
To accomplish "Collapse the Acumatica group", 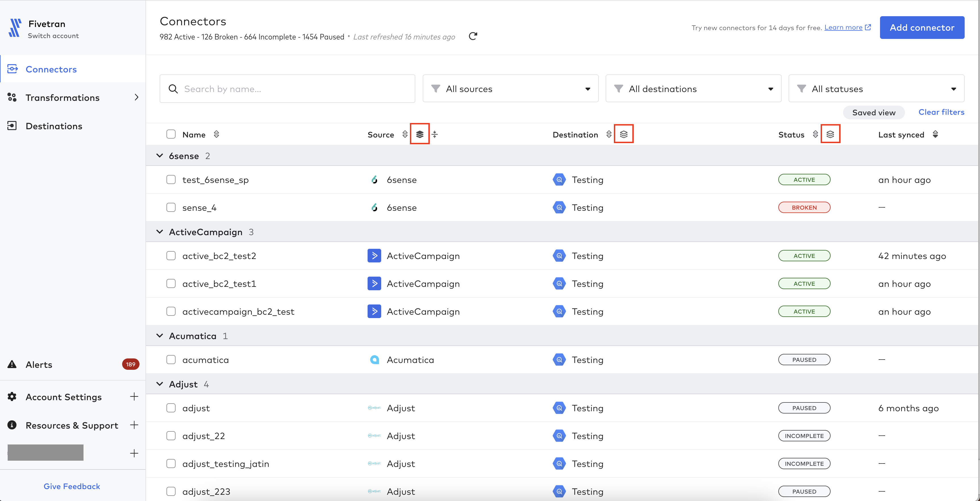I will click(x=160, y=335).
